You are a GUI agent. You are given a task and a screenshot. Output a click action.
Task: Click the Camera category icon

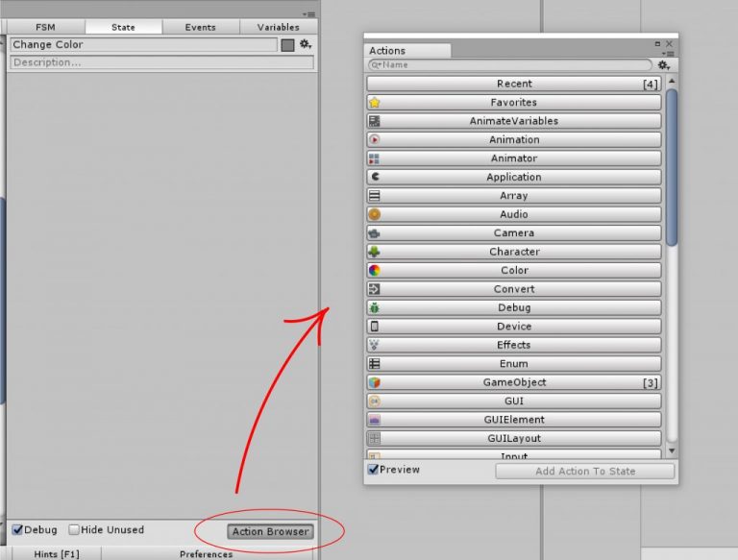(x=375, y=233)
